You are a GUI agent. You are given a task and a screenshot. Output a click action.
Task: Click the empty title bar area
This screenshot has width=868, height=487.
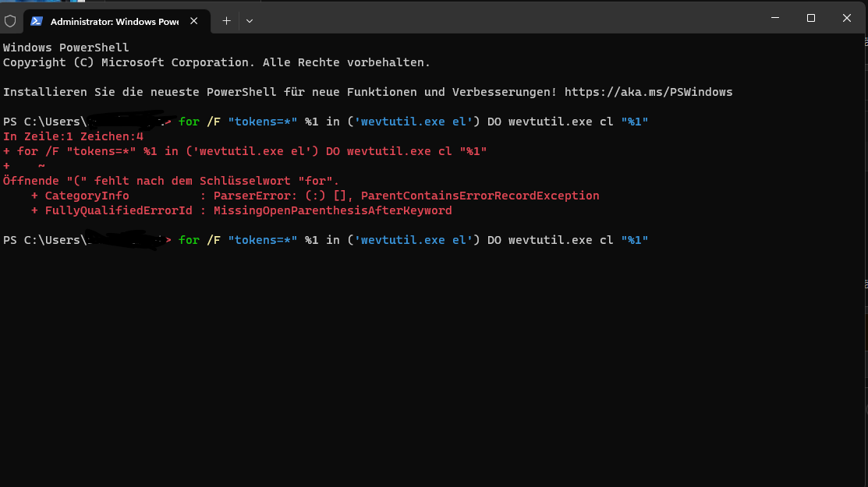[507, 18]
